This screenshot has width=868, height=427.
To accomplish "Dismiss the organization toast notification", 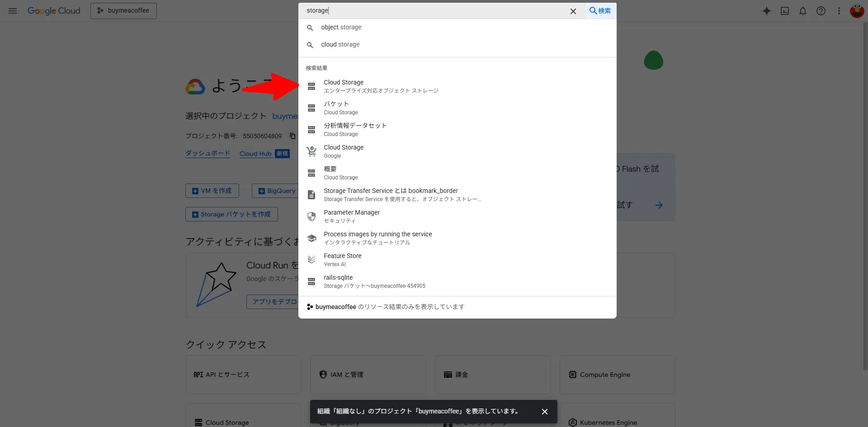I will (545, 411).
